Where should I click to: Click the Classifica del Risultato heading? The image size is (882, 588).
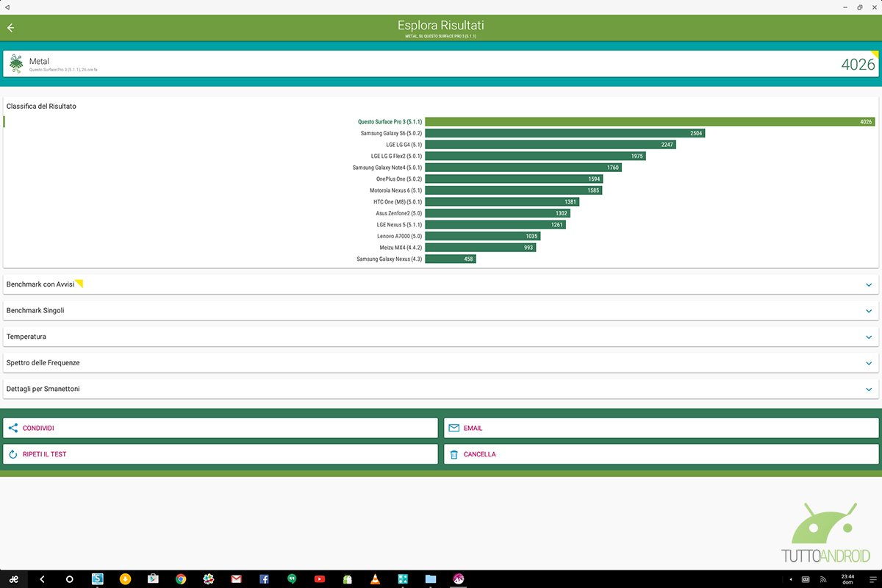41,107
